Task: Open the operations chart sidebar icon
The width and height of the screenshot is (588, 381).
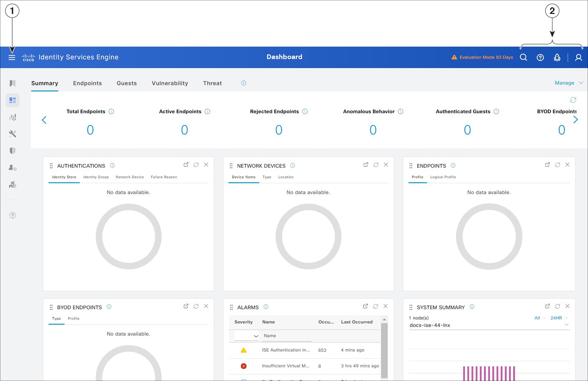Action: point(12,117)
